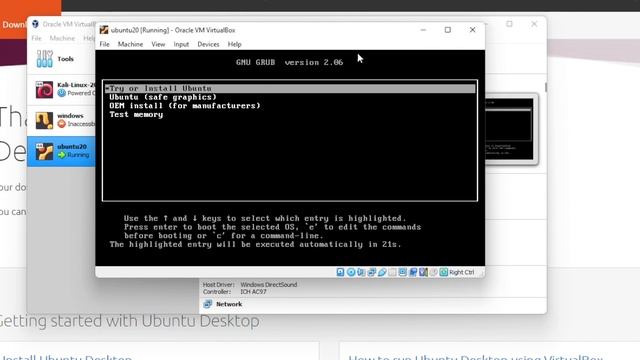Click the Manager window VM list scrollbar

(545, 87)
